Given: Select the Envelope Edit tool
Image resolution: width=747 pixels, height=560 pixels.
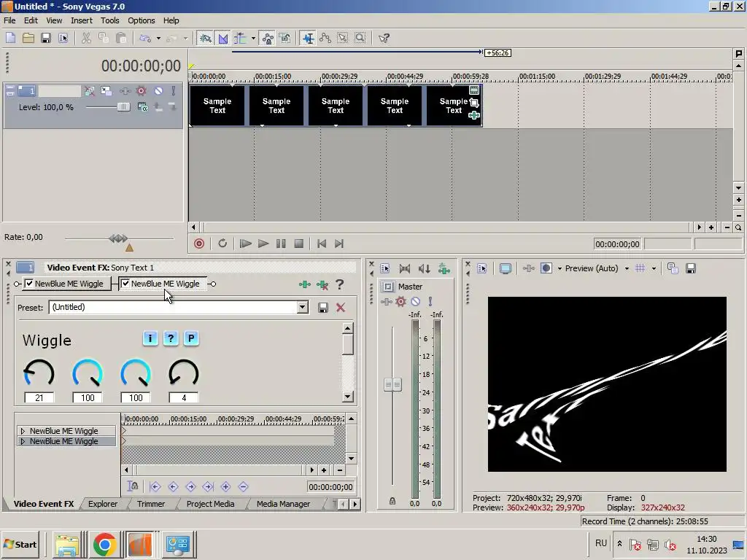Looking at the screenshot, I should pos(325,38).
